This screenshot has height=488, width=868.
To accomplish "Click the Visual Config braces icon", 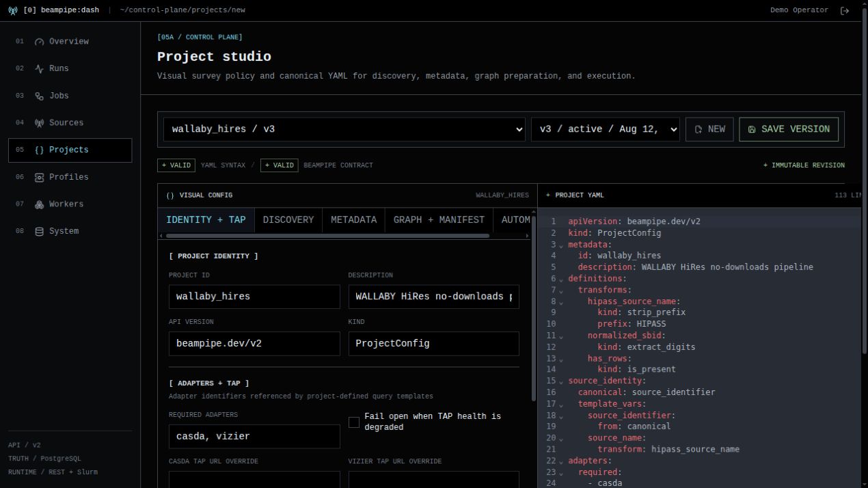I will 170,195.
